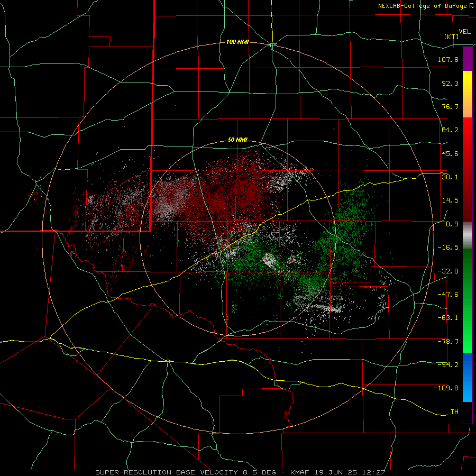Viewport: 476px width, 476px height.
Task: Click the yellow-orange segment of the color bar
Action: click(x=467, y=94)
